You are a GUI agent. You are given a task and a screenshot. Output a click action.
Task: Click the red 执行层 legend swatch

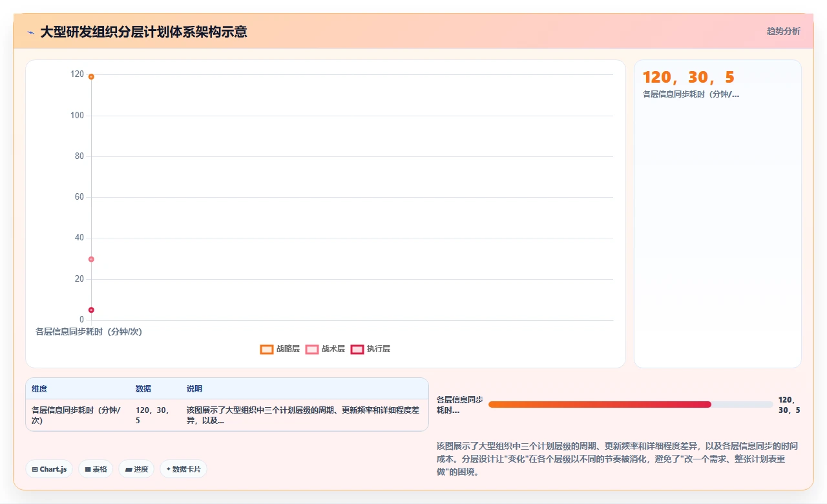pyautogui.click(x=357, y=349)
